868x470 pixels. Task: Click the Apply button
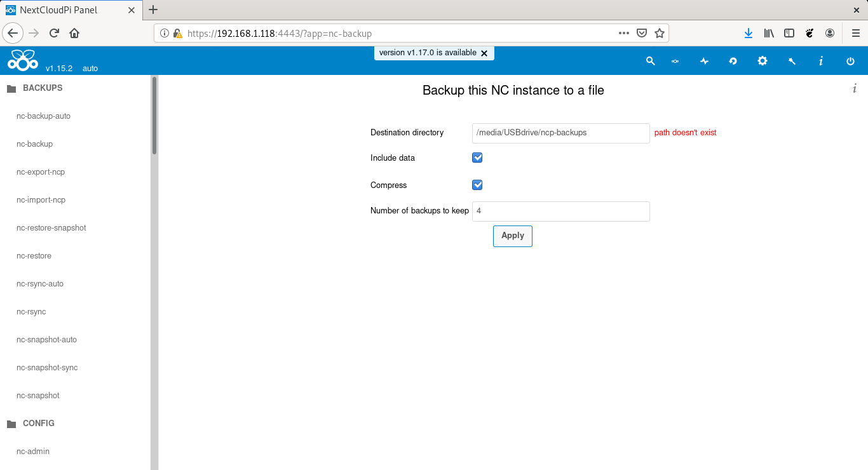513,236
